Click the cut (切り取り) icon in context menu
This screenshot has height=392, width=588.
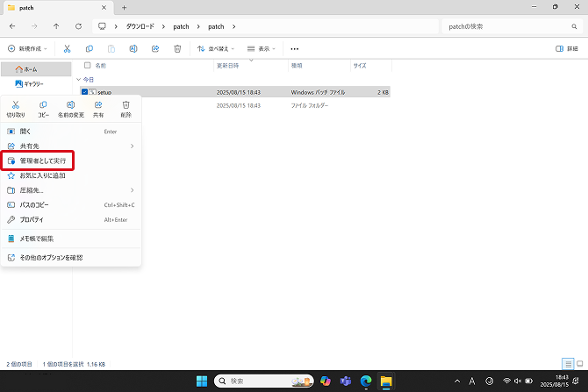(16, 106)
